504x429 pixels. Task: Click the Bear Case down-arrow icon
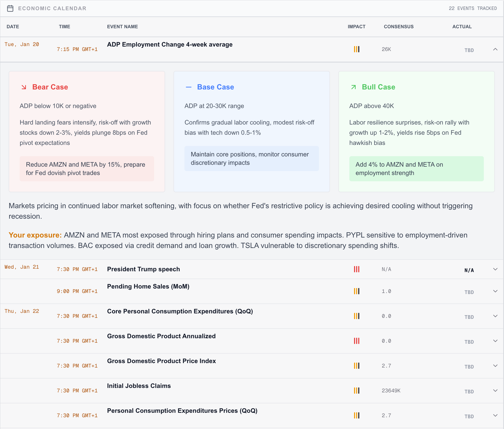(24, 87)
